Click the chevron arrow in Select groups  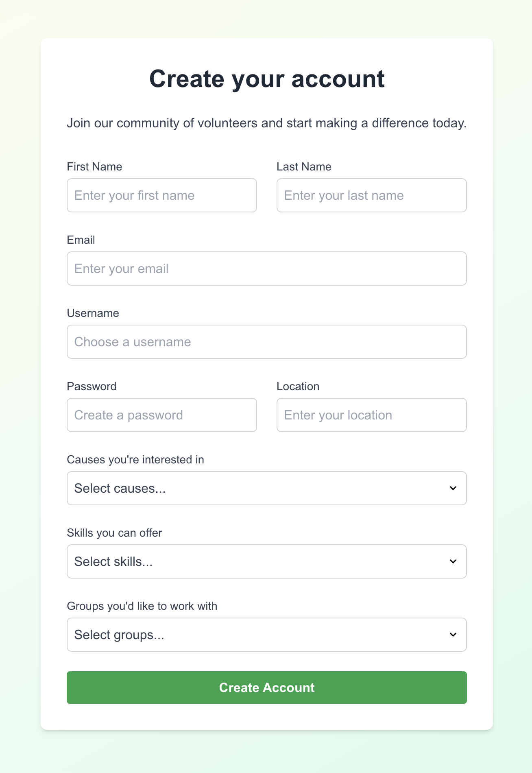coord(453,635)
